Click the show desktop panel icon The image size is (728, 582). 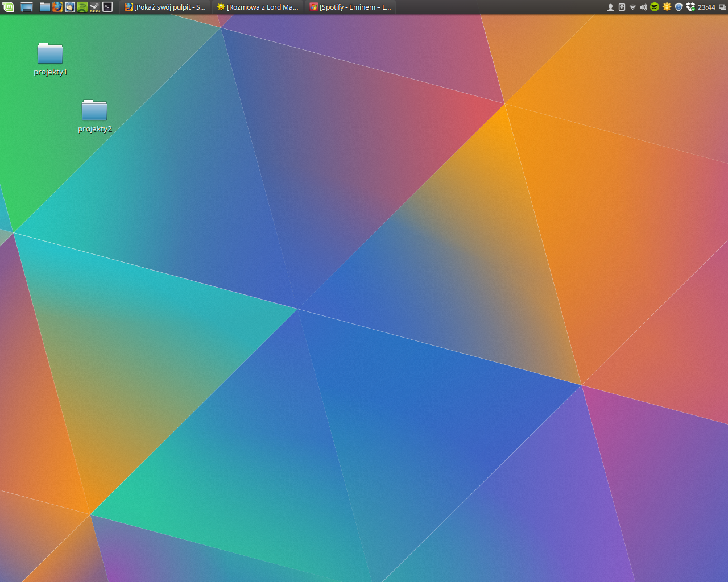click(27, 7)
